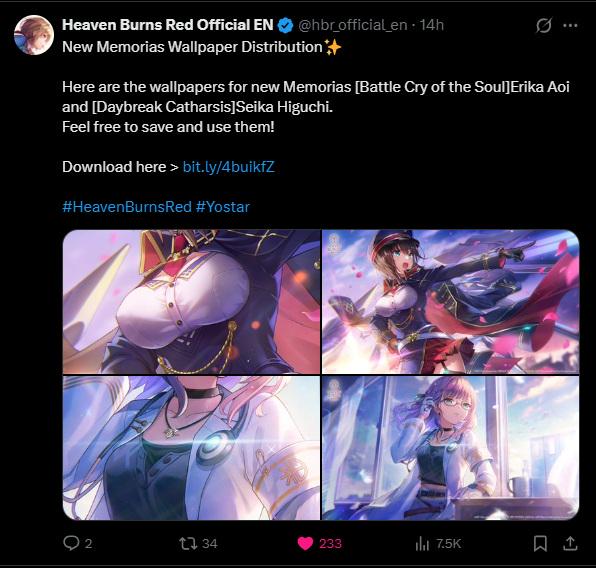
Task: Click the Heaven Burns Red Official EN name
Action: click(168, 25)
